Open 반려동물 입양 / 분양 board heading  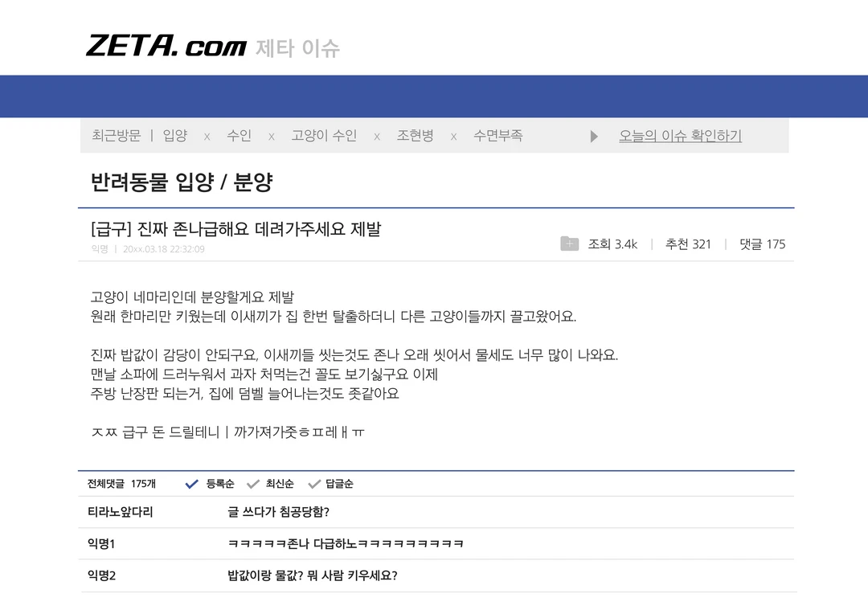pyautogui.click(x=182, y=182)
